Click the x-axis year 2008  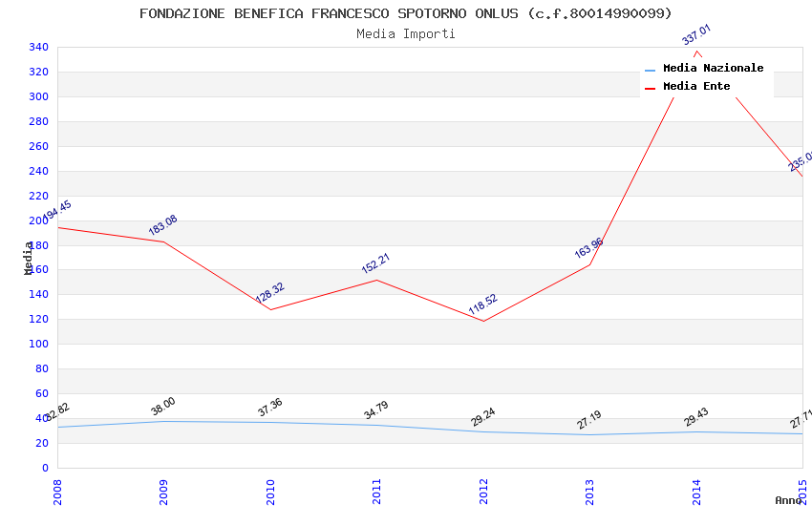tap(57, 492)
